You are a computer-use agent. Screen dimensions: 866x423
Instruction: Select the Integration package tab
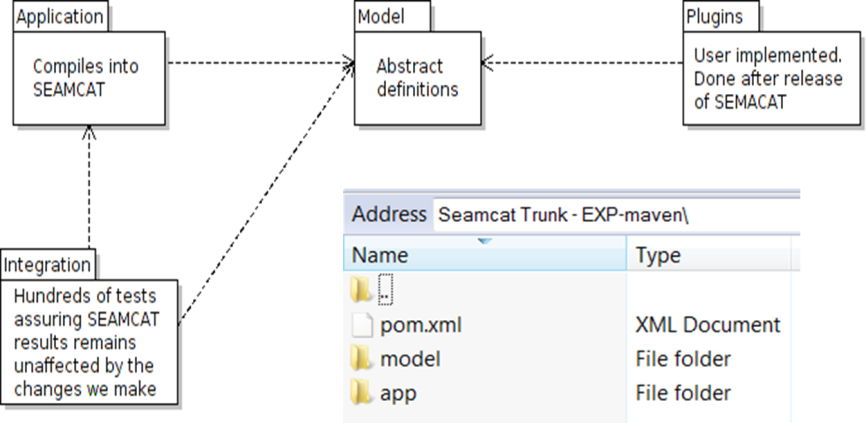pyautogui.click(x=47, y=265)
